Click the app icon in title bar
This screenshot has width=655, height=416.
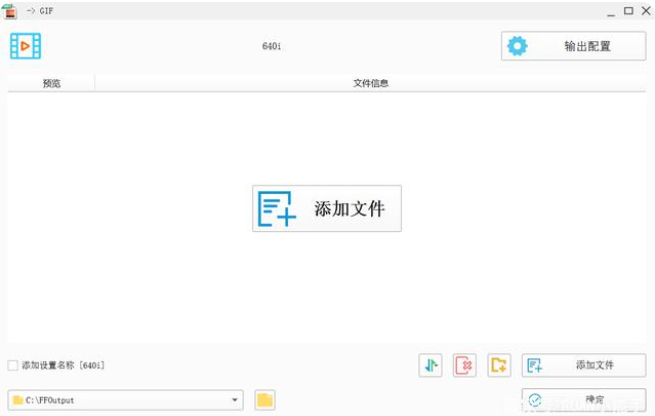tap(10, 10)
